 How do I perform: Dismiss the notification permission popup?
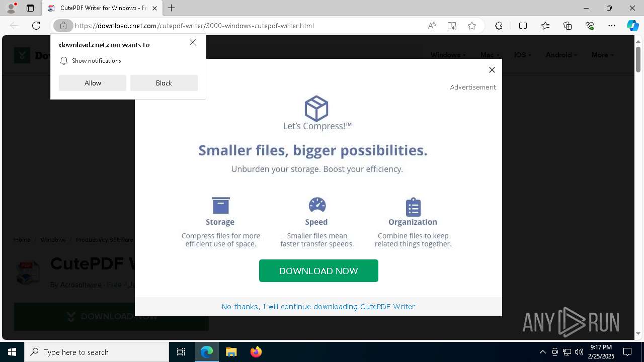(193, 42)
